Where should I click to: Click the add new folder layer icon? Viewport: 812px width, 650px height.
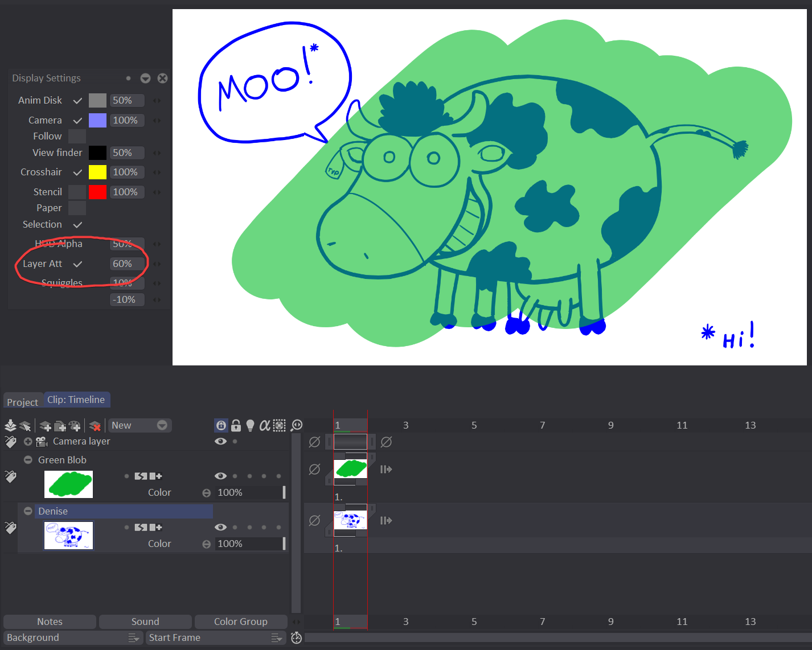60,426
